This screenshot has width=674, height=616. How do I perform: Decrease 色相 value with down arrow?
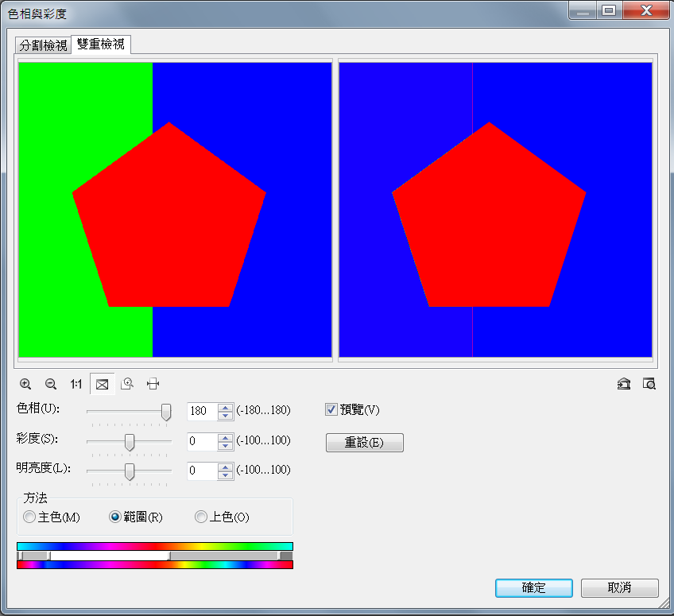225,415
